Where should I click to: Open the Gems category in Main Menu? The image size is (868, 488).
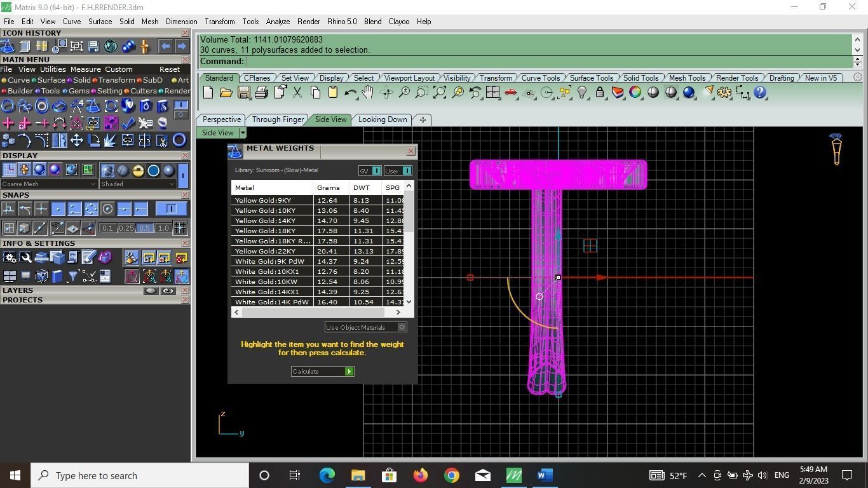(76, 91)
